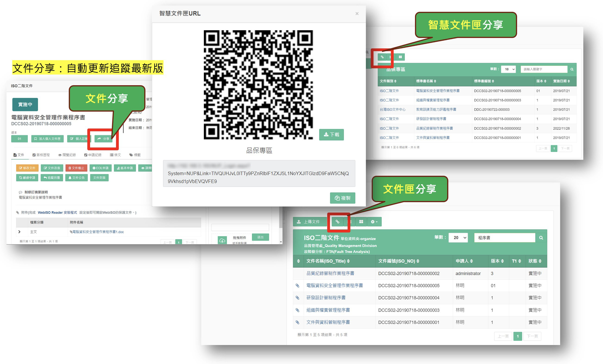This screenshot has width=603, height=364.
Task: Click the WebISO Reader 安裝程式 link
Action: (x=57, y=213)
